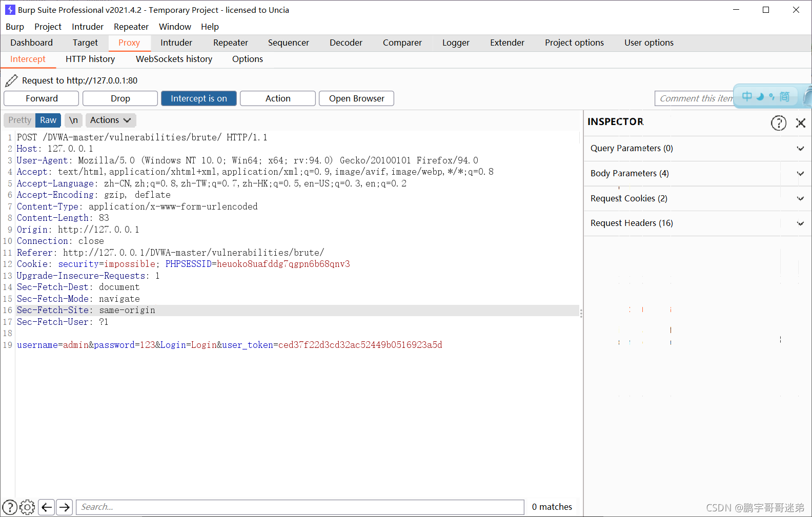Open the User options tab

tap(649, 43)
